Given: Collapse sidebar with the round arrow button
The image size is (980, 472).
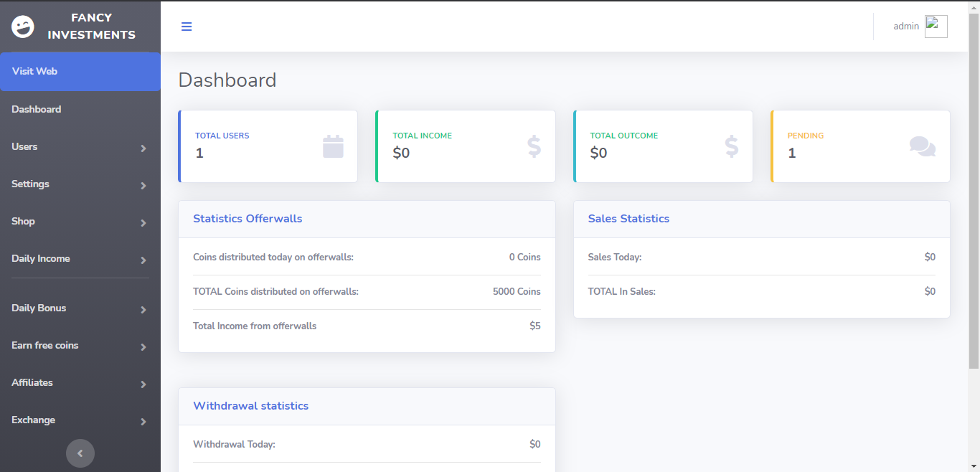Looking at the screenshot, I should 80,453.
